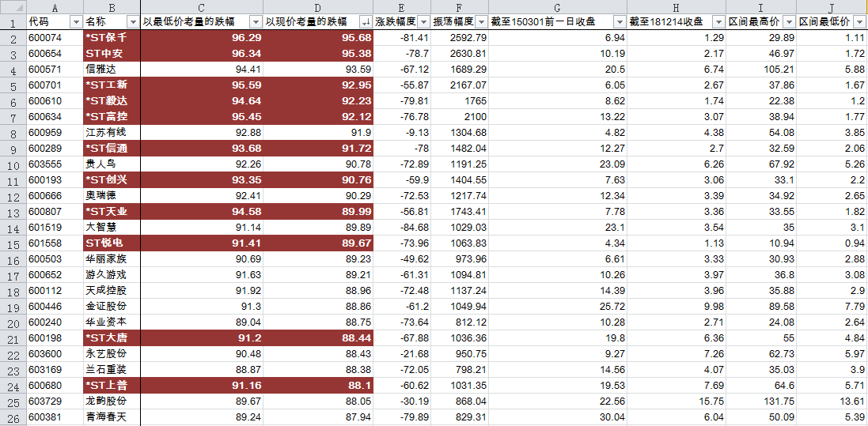The height and width of the screenshot is (426, 868).
Task: Select column C header
Action: tap(202, 7)
